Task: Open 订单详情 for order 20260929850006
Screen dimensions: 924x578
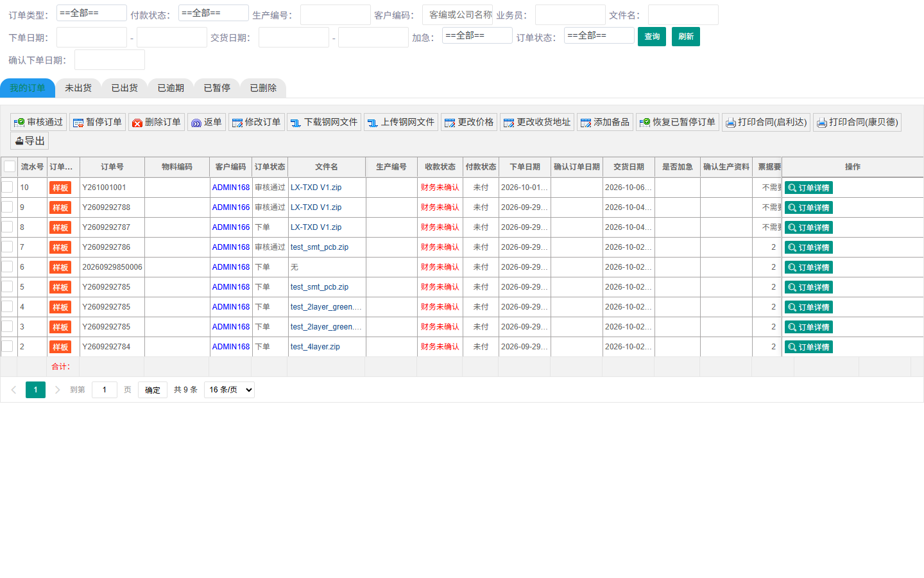Action: [x=809, y=268]
